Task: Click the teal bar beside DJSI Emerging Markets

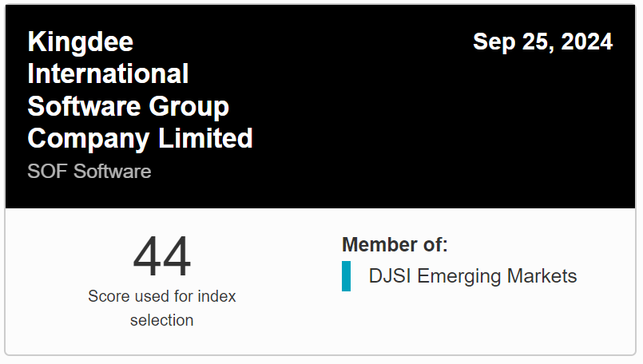Action: [x=346, y=276]
